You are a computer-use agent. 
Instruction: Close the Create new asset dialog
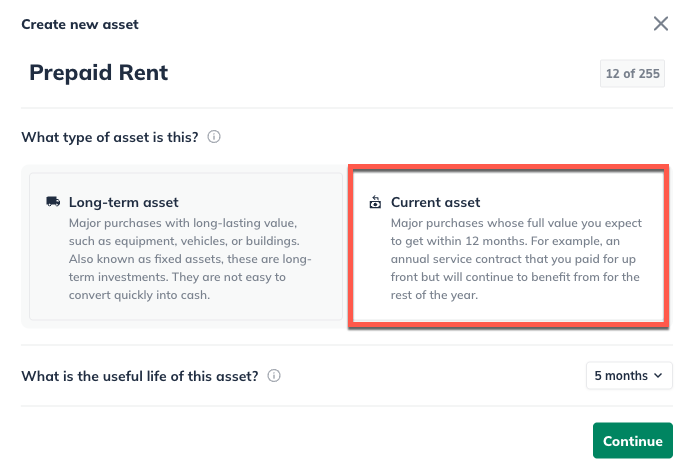point(661,24)
